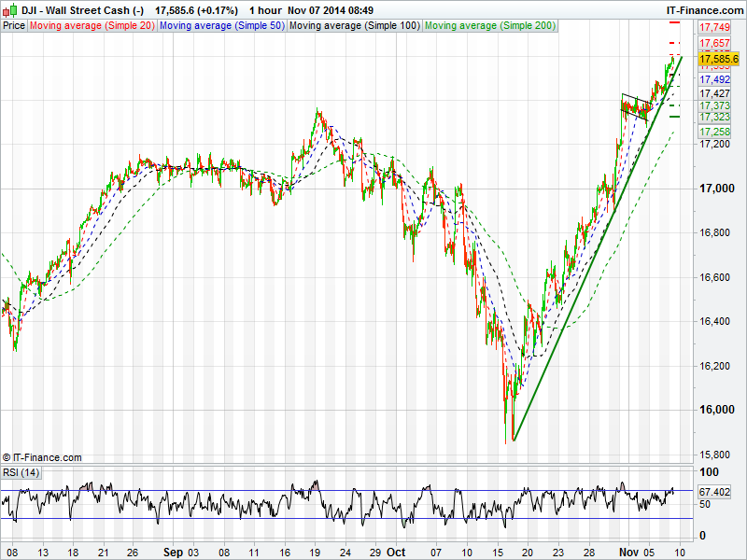
Task: Toggle the Moving average (Simple 200) indicator label
Action: click(489, 26)
